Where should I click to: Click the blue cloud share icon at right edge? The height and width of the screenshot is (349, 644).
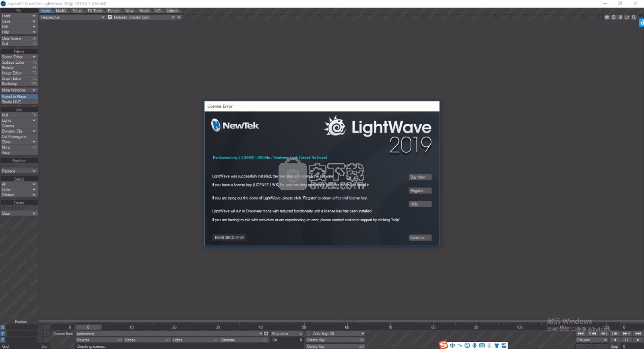[x=642, y=23]
